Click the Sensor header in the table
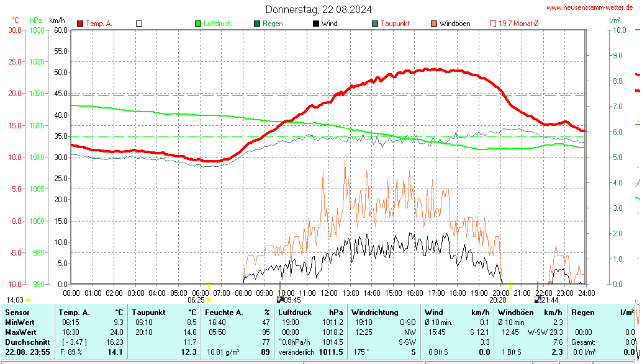642x364 pixels. [x=17, y=312]
